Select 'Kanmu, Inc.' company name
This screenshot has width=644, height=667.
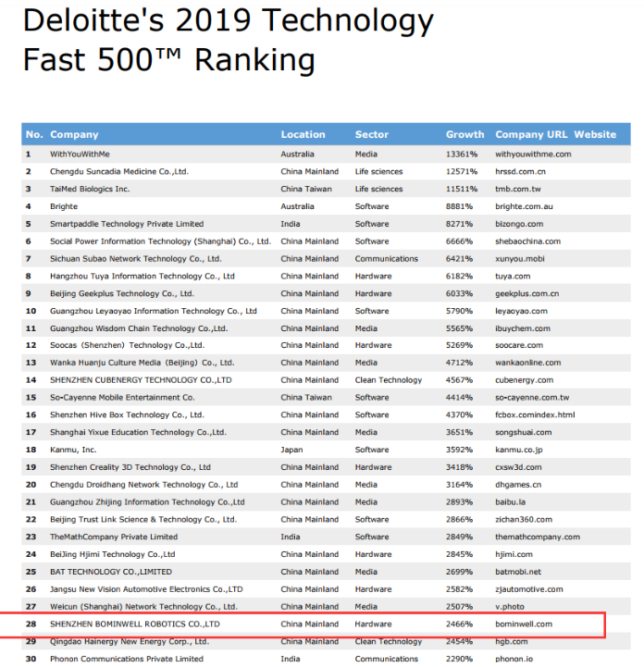point(73,450)
